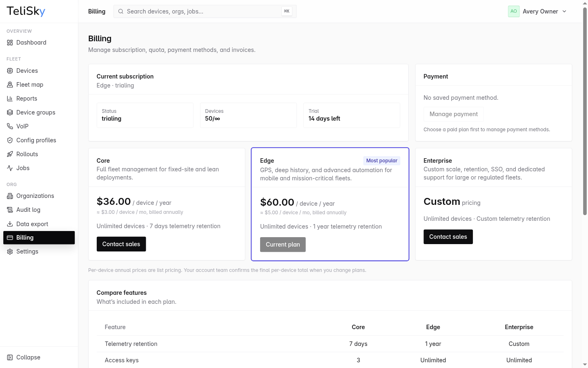Click the Jobs activity icon

[x=10, y=168]
